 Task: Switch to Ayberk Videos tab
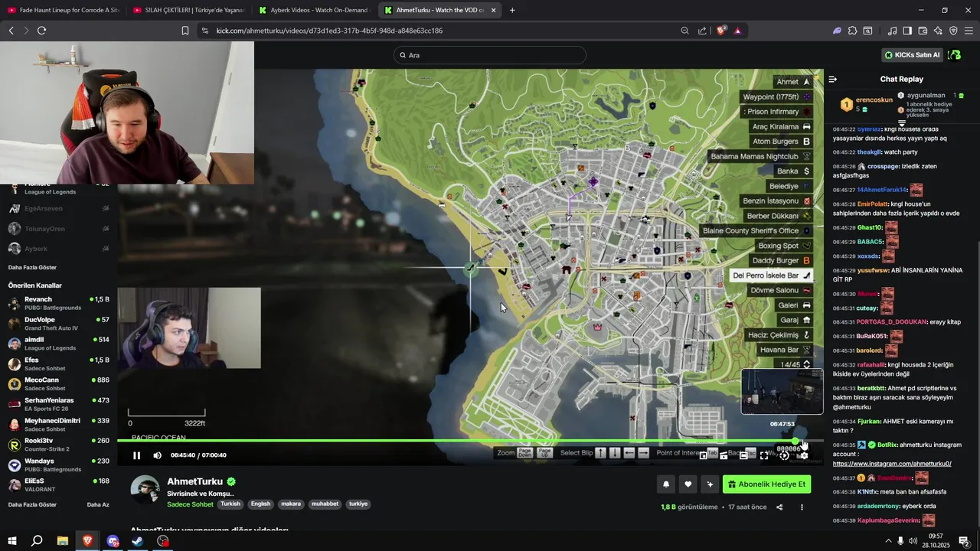314,10
